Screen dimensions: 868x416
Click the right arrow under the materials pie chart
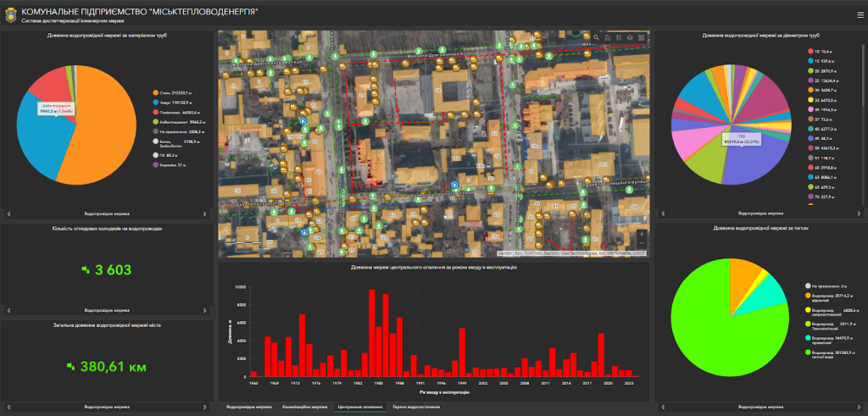(x=208, y=214)
